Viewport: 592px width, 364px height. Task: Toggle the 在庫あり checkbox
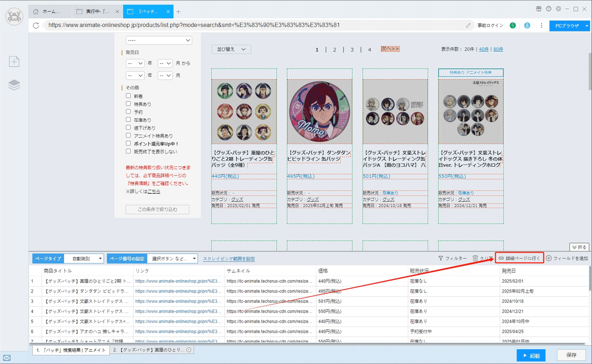tap(128, 120)
